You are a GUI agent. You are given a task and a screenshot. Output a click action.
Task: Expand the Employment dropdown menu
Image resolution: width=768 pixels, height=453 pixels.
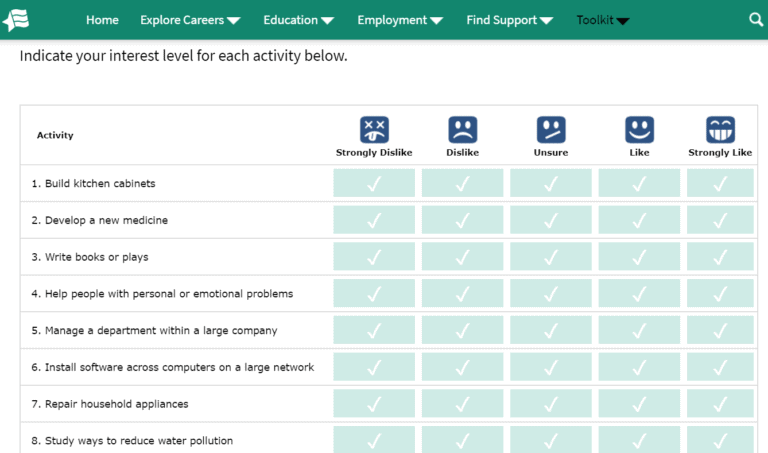click(x=399, y=20)
